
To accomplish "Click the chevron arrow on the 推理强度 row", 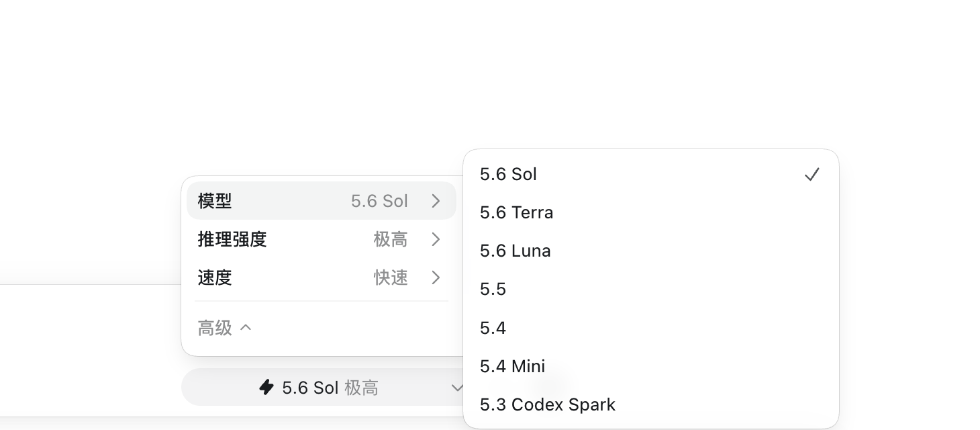I will coord(436,239).
